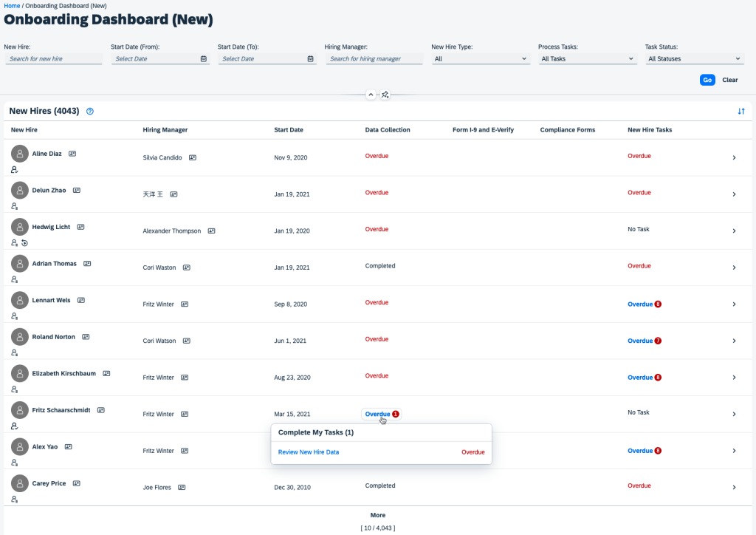Click Clear to reset filters
Image resolution: width=756 pixels, height=535 pixels.
pos(729,80)
